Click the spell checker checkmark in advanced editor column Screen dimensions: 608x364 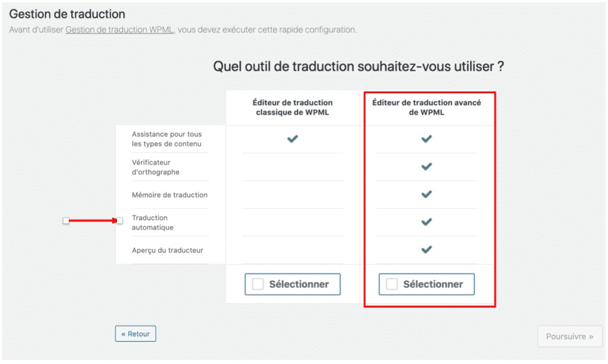pyautogui.click(x=426, y=166)
